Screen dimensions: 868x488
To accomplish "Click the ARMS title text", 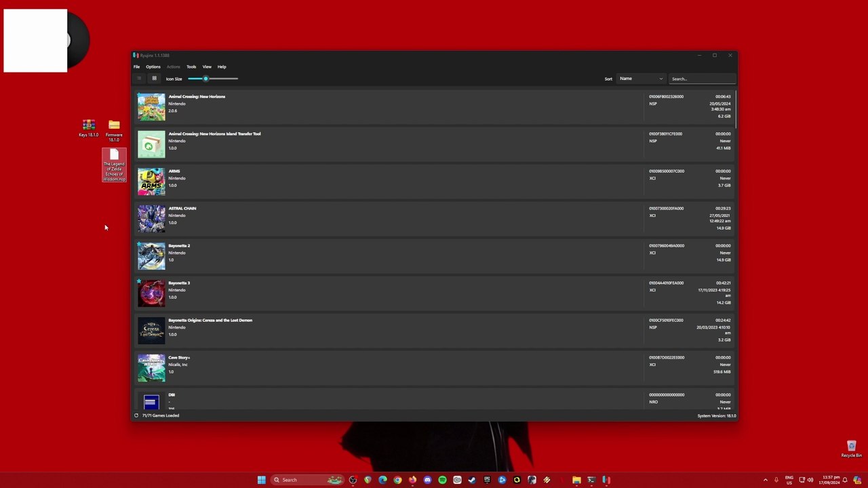I will point(174,171).
